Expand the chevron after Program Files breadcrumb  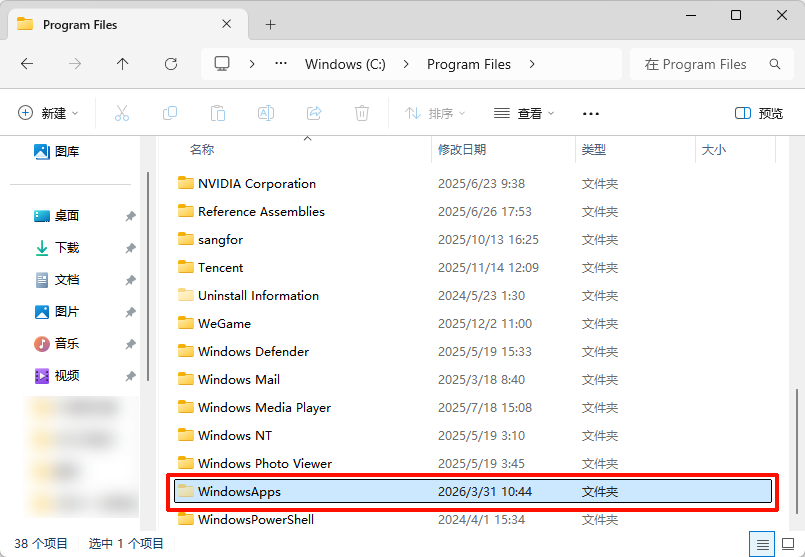tap(532, 64)
